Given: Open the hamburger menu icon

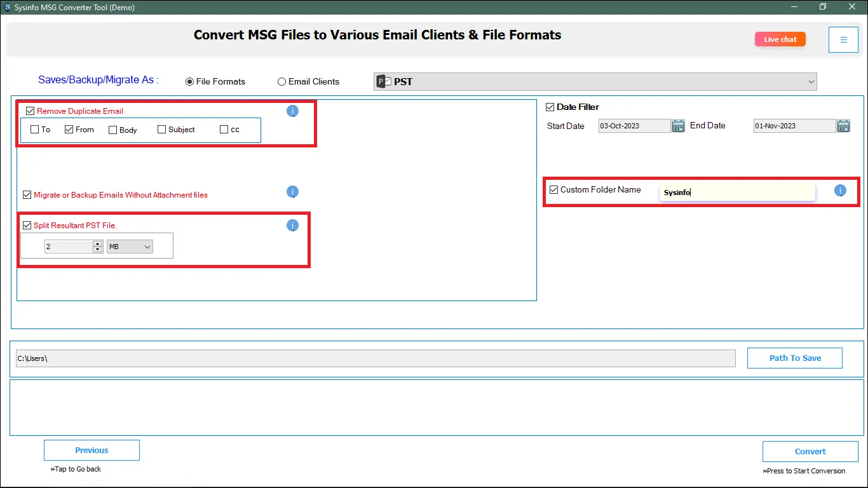Looking at the screenshot, I should click(x=843, y=39).
